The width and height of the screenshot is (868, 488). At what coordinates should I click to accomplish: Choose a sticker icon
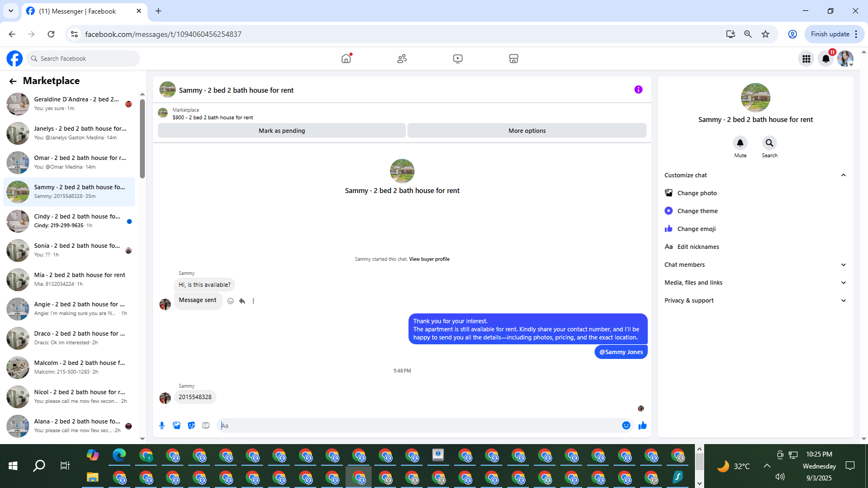[x=191, y=426]
